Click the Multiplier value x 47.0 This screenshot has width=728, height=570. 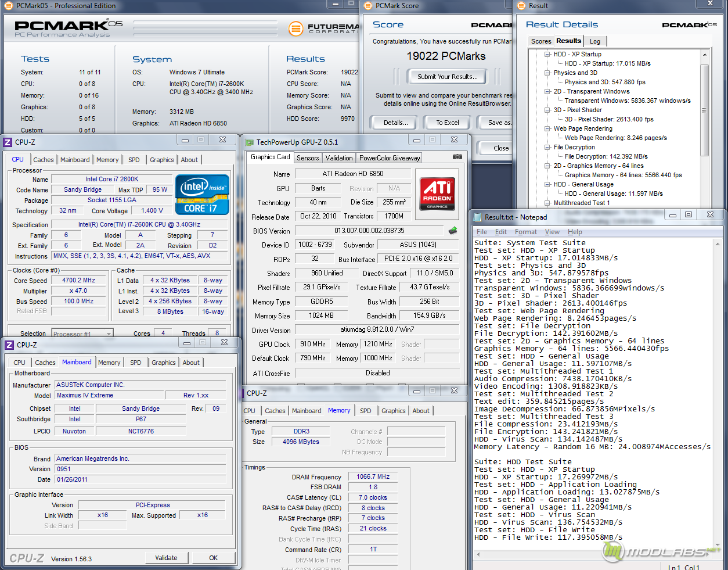tap(79, 291)
